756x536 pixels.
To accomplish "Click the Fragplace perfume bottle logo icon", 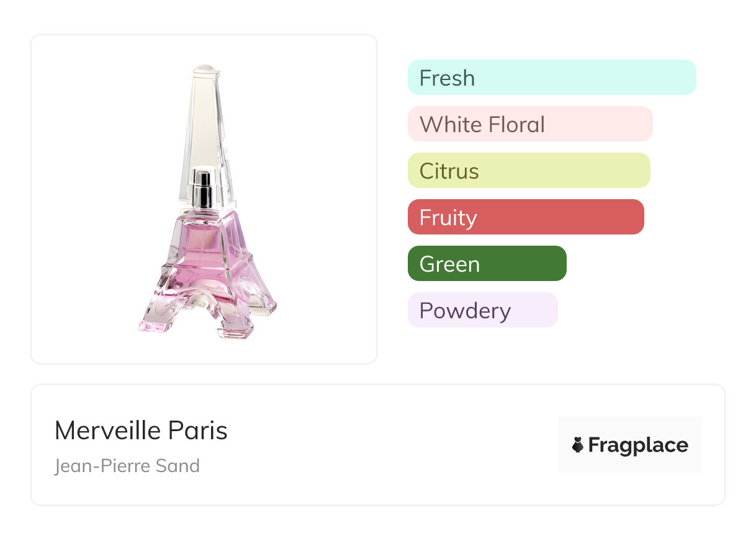I will (578, 445).
